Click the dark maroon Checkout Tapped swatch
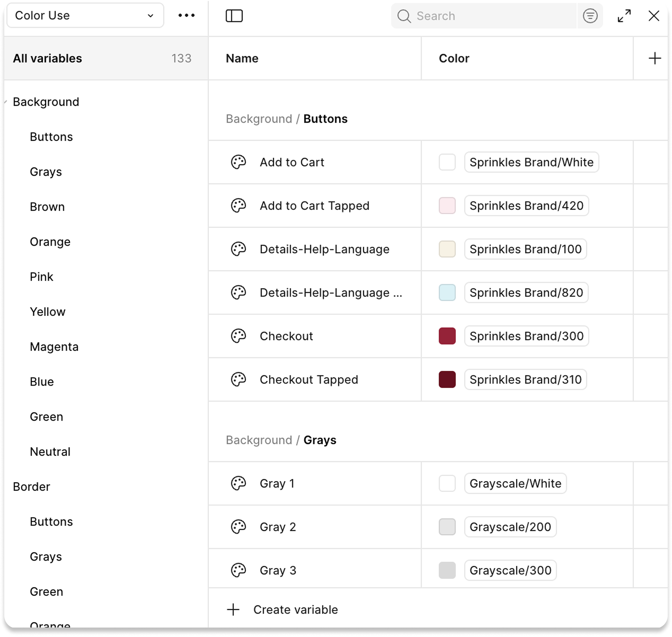Screen dimensions: 672x637 (447, 379)
